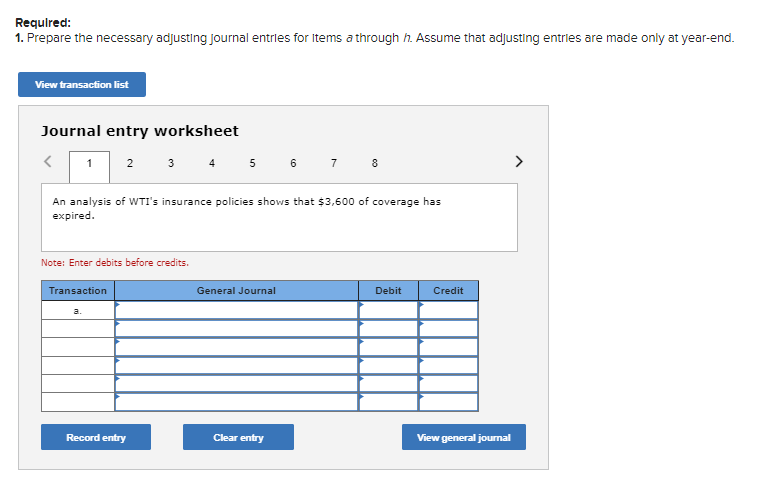Click the Debit field in the third row
Image resolution: width=765 pixels, height=486 pixels.
(x=388, y=347)
